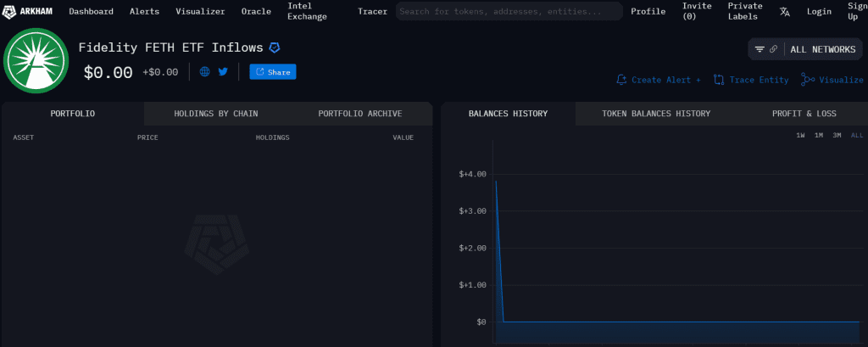Open the Oracle page
Viewport: 868px width, 347px height.
256,11
